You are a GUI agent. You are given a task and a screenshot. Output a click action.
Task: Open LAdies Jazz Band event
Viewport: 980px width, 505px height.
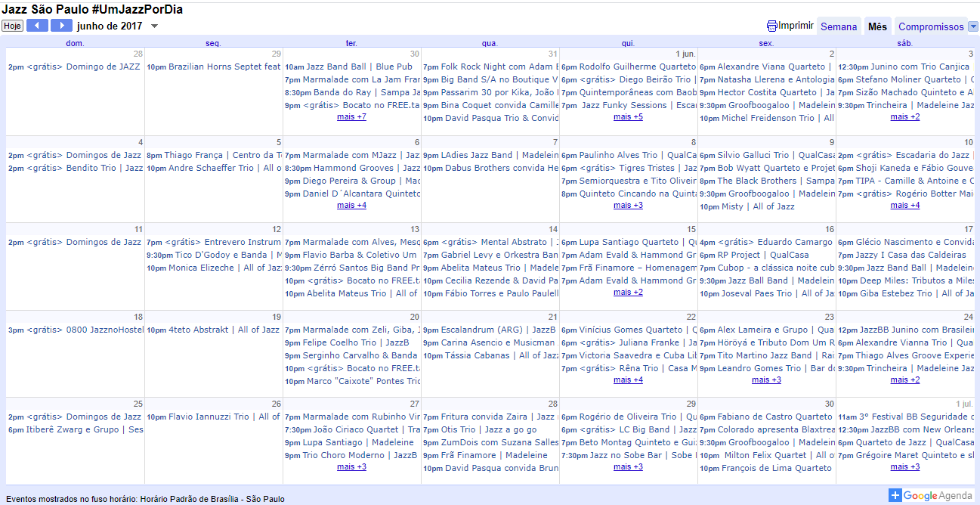(x=490, y=156)
